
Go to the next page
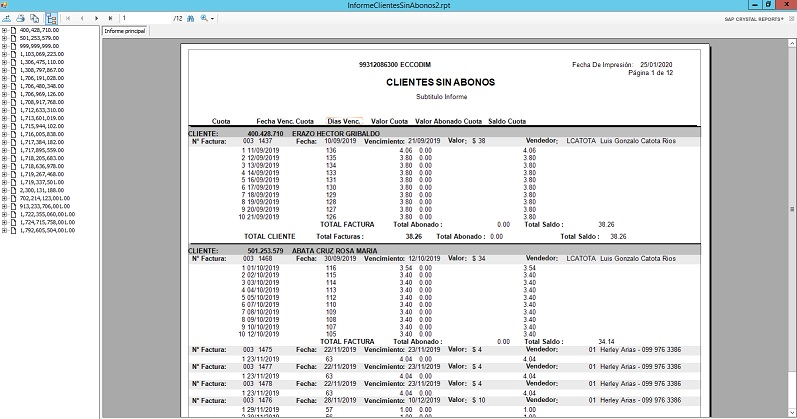point(96,18)
